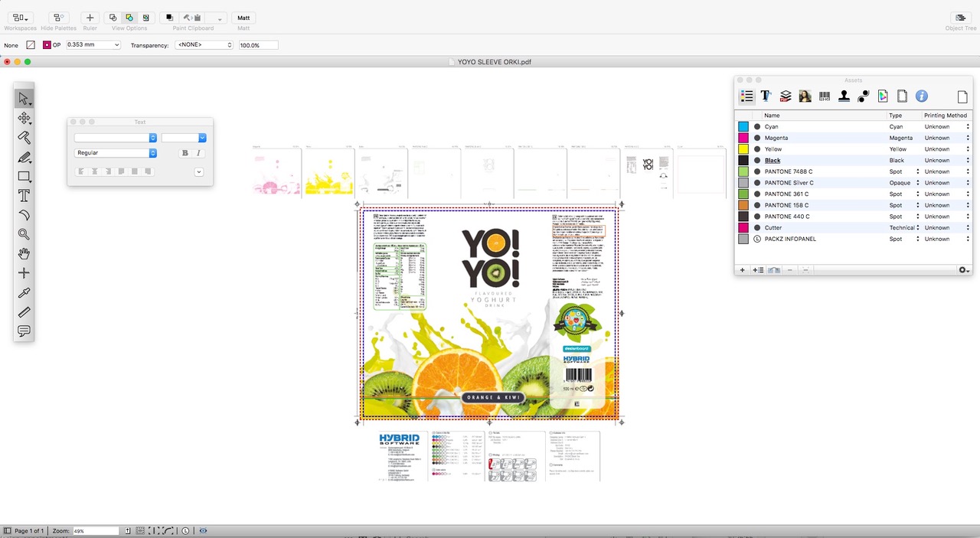Click the blank document icon in Assets
This screenshot has width=980, height=538.
click(x=962, y=96)
